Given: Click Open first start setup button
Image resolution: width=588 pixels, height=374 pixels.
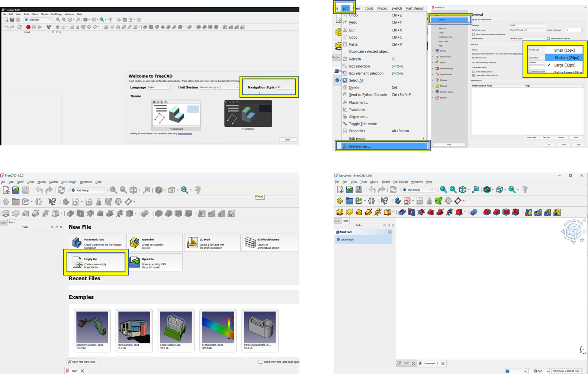Looking at the screenshot, I should (x=82, y=362).
